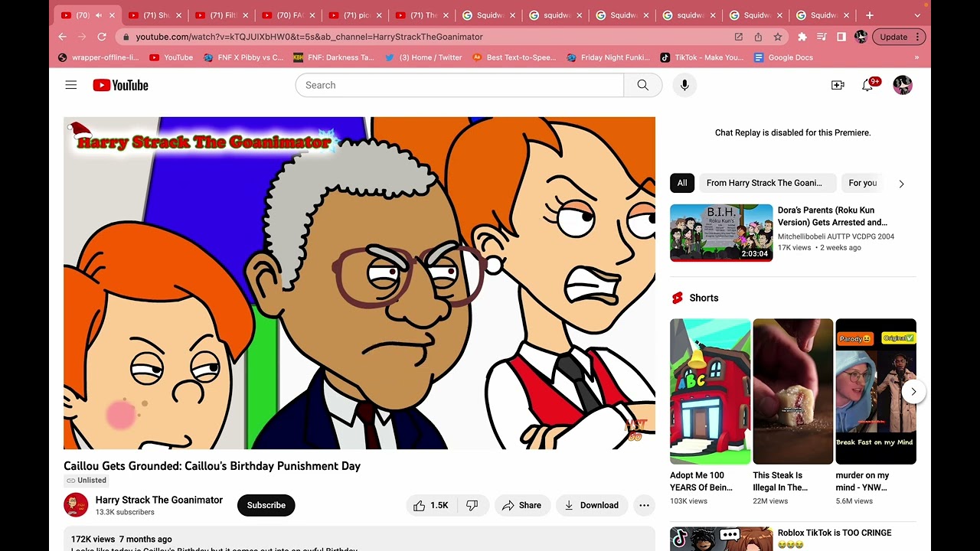This screenshot has width=980, height=551.
Task: View site security lock info
Action: (x=126, y=37)
